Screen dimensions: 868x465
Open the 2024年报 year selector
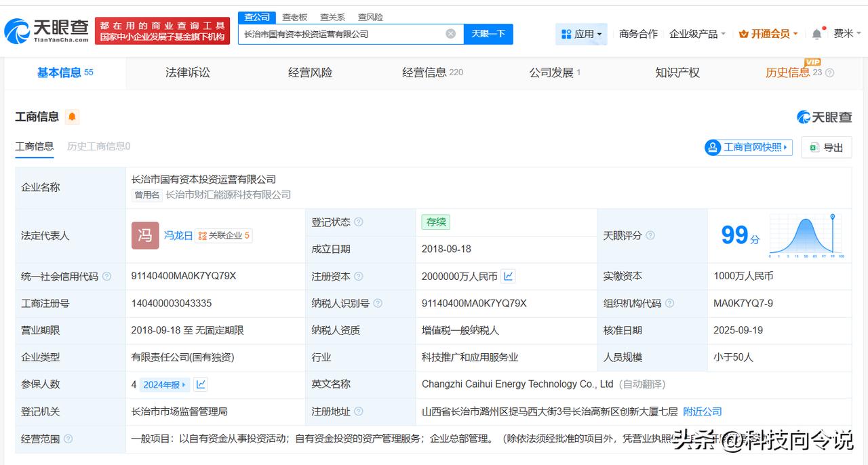tap(164, 384)
